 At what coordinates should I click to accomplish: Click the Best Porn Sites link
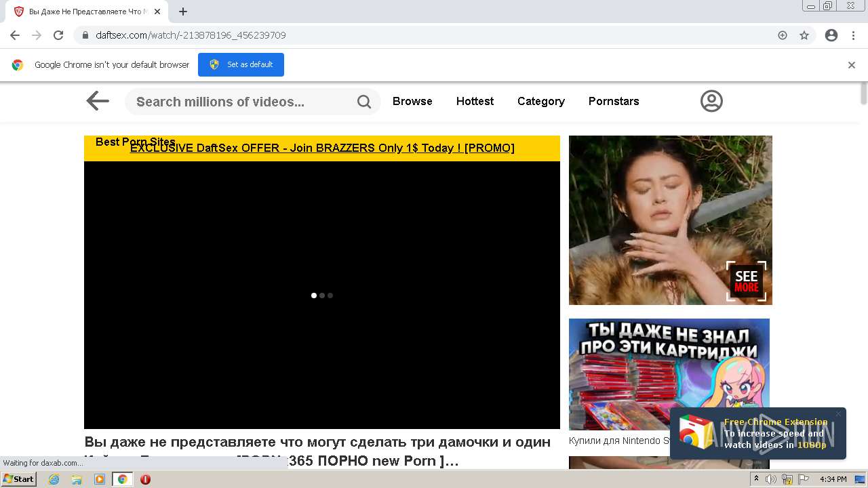[x=135, y=142]
